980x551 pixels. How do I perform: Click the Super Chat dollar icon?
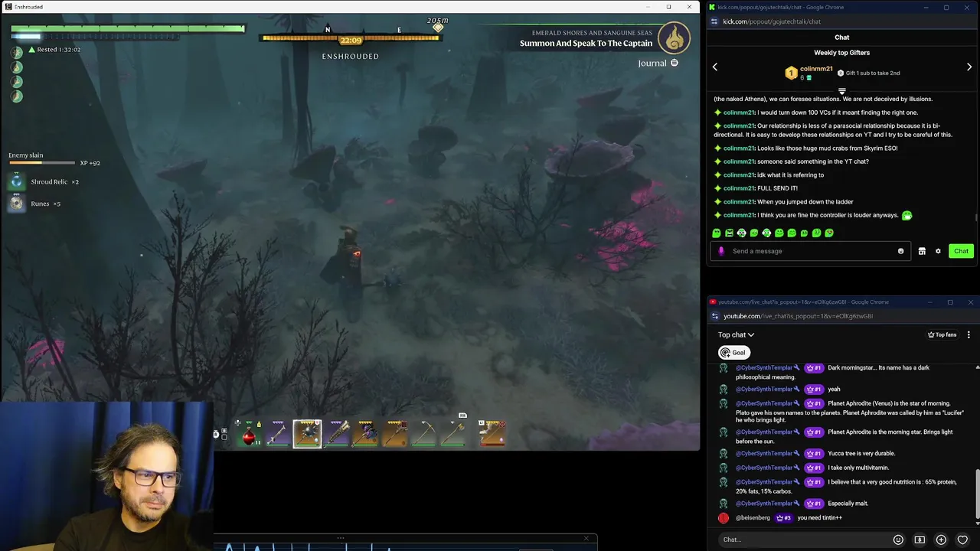point(920,540)
